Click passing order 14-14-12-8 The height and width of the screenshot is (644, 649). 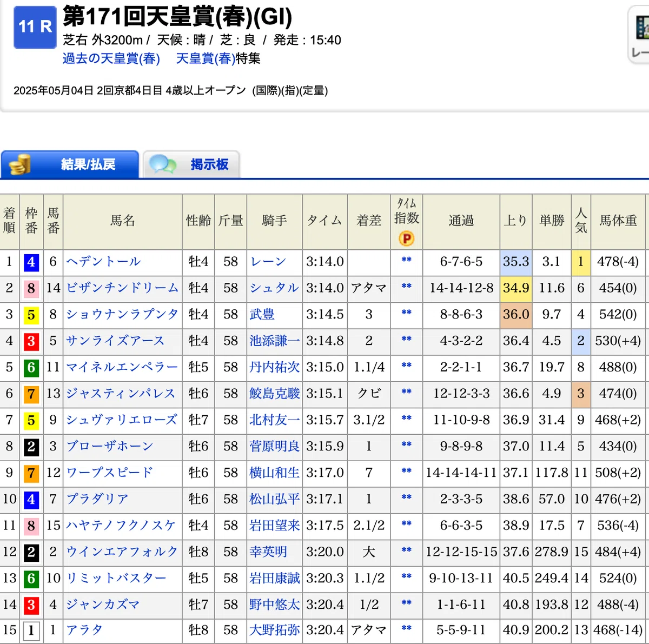[x=461, y=288]
